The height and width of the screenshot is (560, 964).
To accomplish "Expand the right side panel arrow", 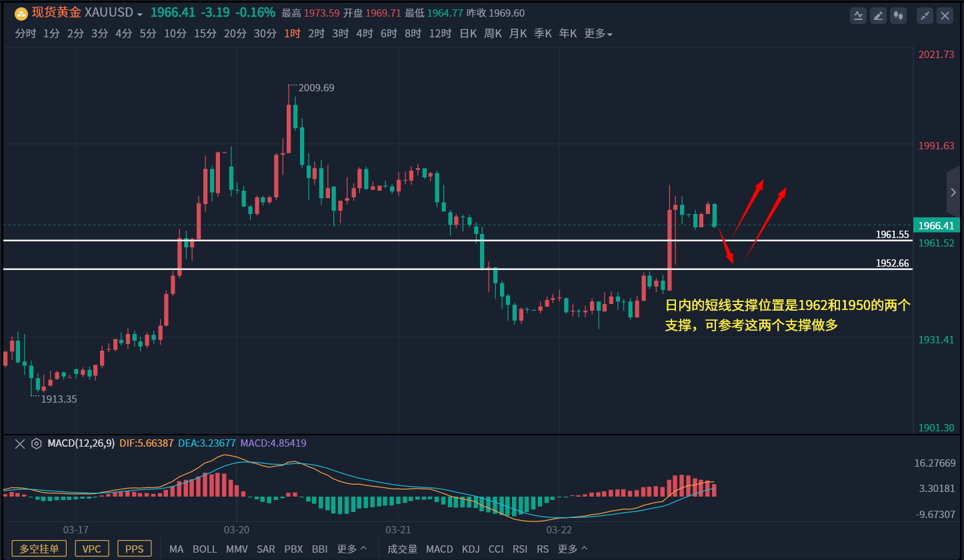I will [954, 193].
